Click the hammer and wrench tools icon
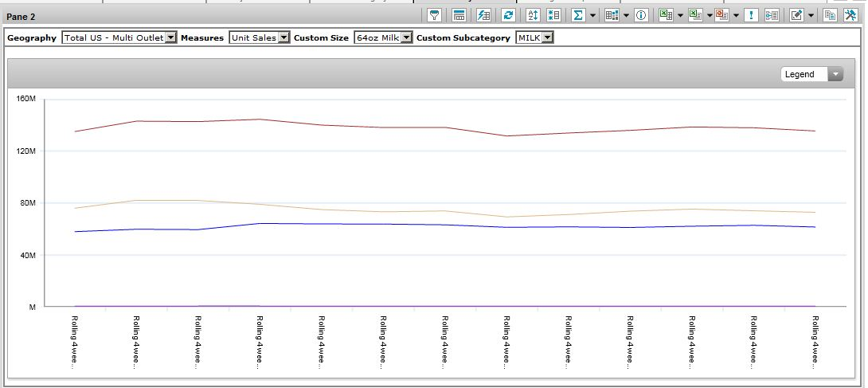868x388 pixels. click(850, 16)
